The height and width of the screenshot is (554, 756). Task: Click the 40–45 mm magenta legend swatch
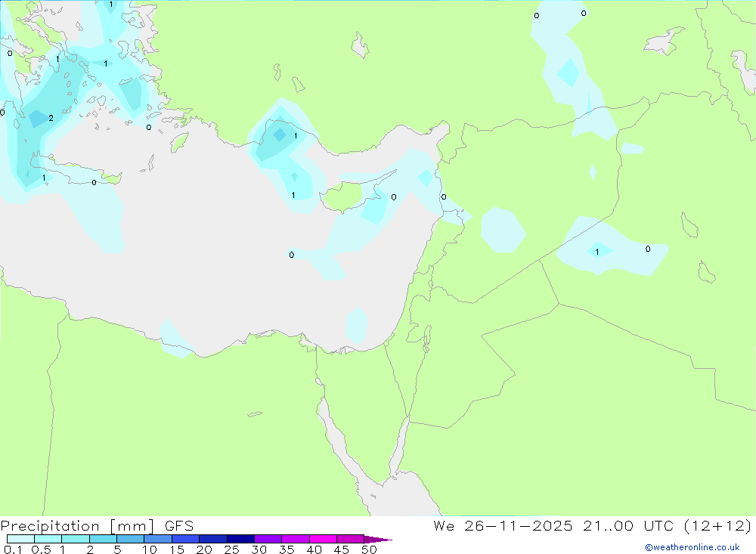(323, 539)
